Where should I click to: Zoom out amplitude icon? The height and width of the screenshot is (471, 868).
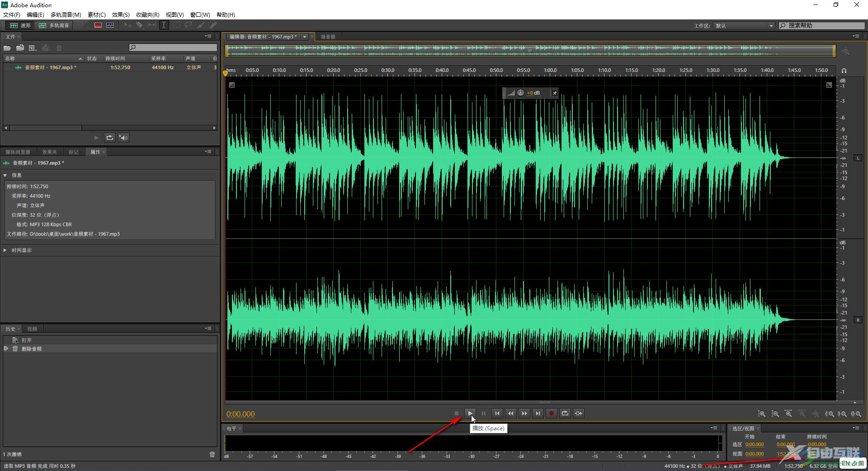[x=775, y=414]
